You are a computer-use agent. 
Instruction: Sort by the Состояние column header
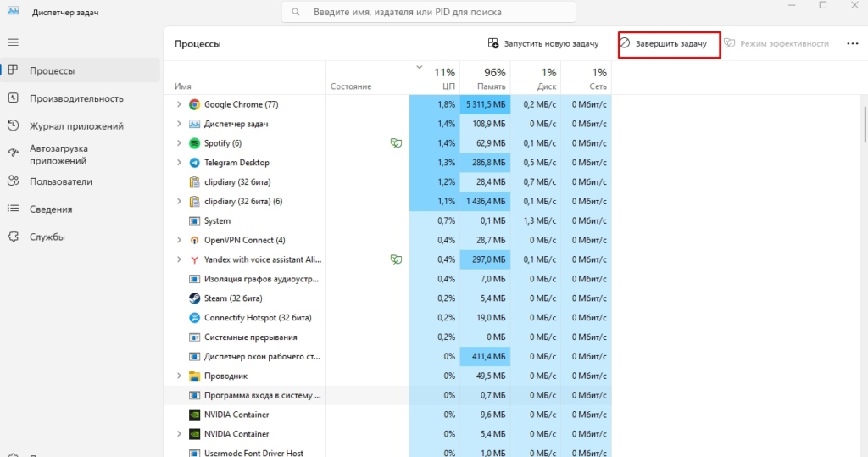click(368, 78)
